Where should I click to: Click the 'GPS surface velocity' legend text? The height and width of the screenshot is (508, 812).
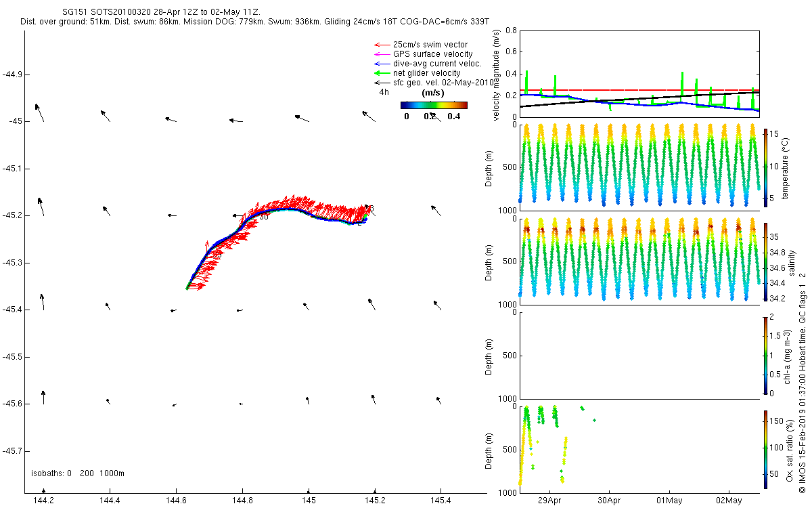pos(432,54)
